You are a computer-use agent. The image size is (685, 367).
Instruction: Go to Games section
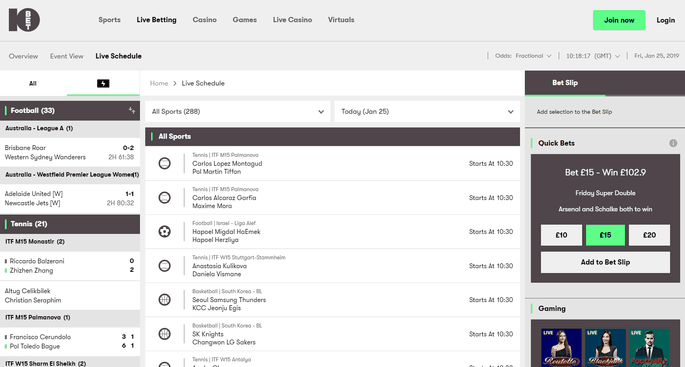pos(245,20)
